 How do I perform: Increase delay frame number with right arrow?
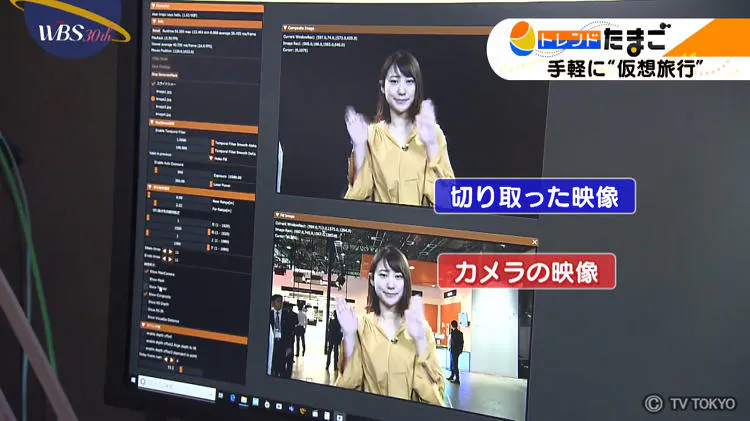(172, 360)
